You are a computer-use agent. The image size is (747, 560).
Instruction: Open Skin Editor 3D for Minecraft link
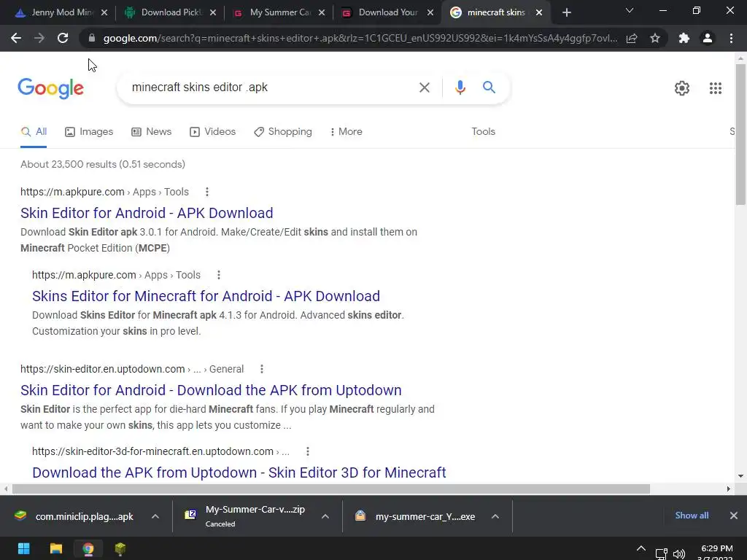(239, 472)
